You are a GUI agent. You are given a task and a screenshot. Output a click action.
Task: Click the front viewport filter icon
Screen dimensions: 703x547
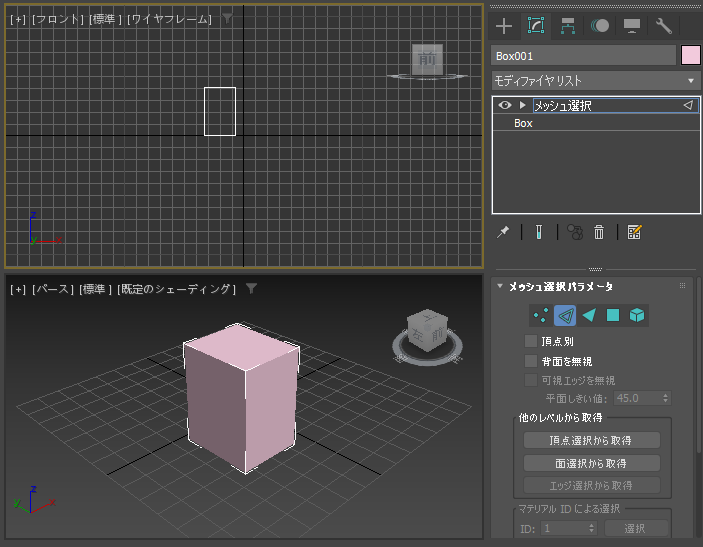228,18
